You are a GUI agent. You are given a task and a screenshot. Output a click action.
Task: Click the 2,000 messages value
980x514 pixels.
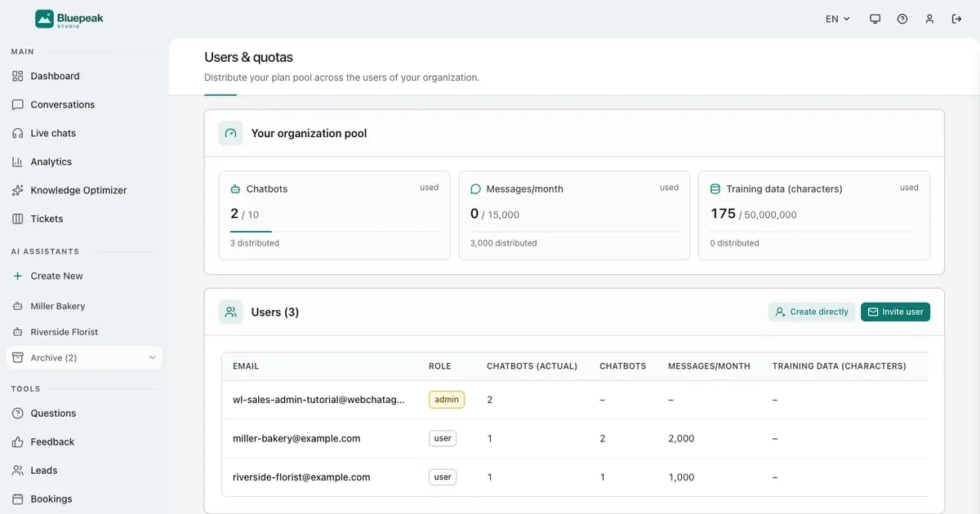pyautogui.click(x=681, y=438)
